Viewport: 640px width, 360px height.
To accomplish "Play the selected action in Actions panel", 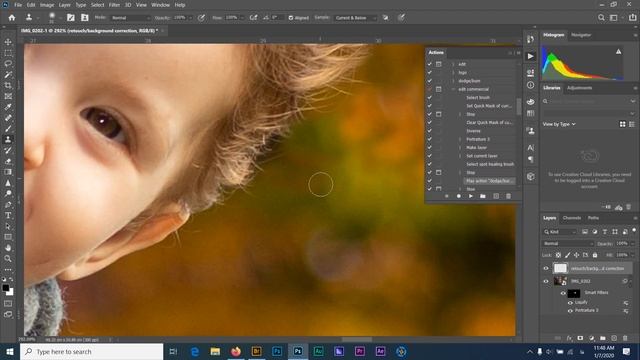I will pos(471,196).
